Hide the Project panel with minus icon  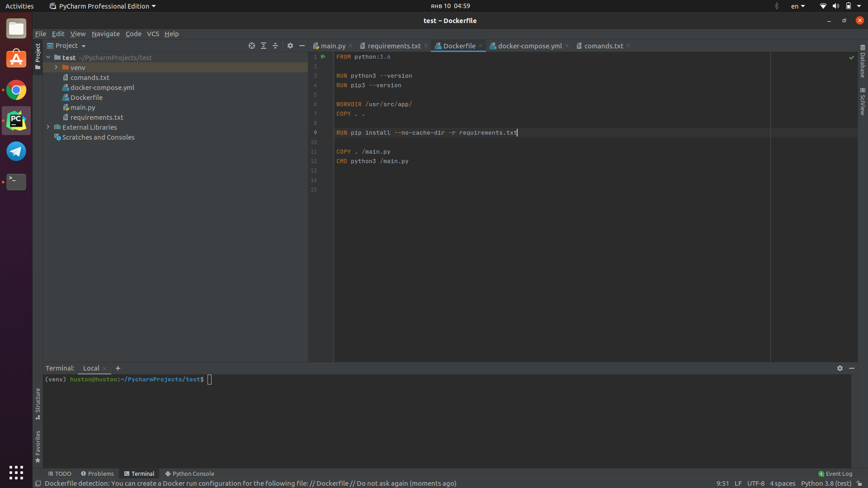coord(302,46)
